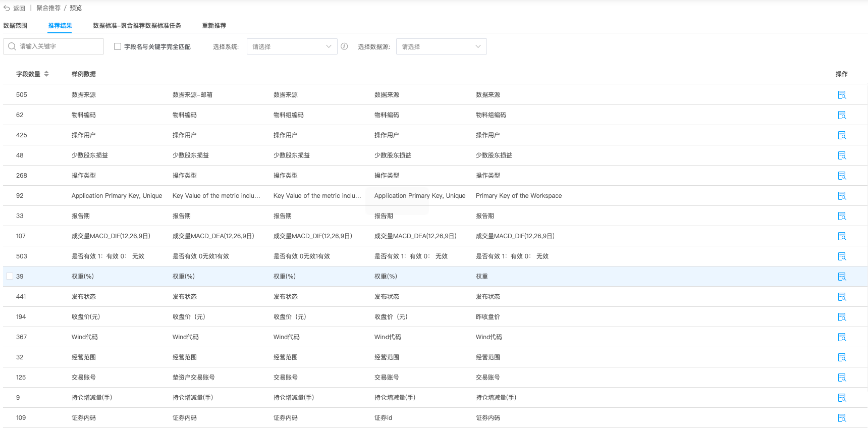The image size is (868, 429).
Task: Click the field count 9 cell
Action: pyautogui.click(x=18, y=398)
